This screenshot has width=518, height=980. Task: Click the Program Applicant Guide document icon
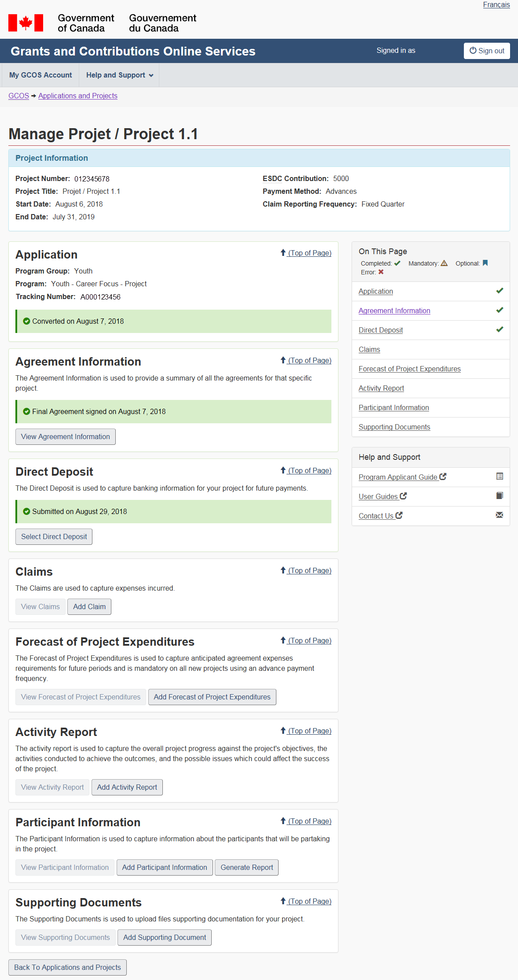point(500,477)
